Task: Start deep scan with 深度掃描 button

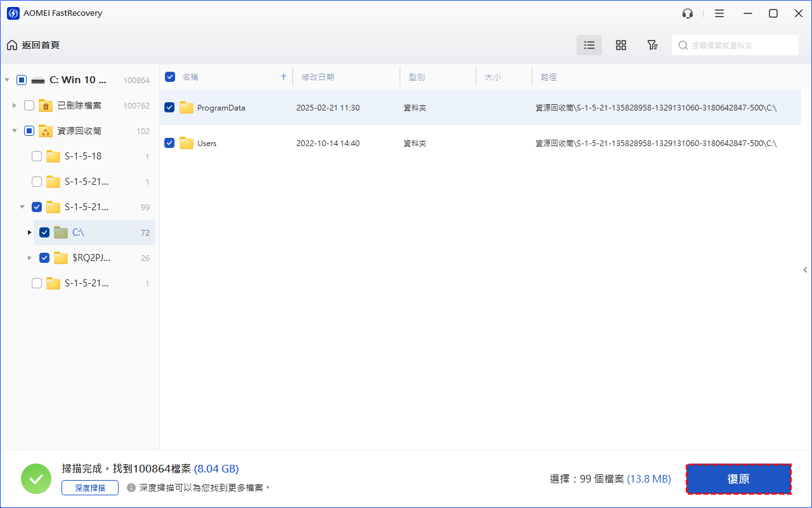Action: pos(90,488)
